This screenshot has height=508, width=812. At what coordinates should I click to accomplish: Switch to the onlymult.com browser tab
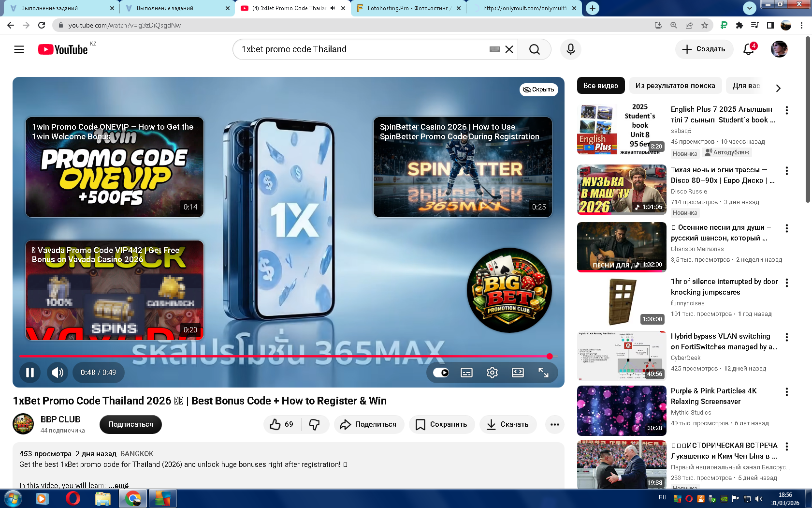524,8
